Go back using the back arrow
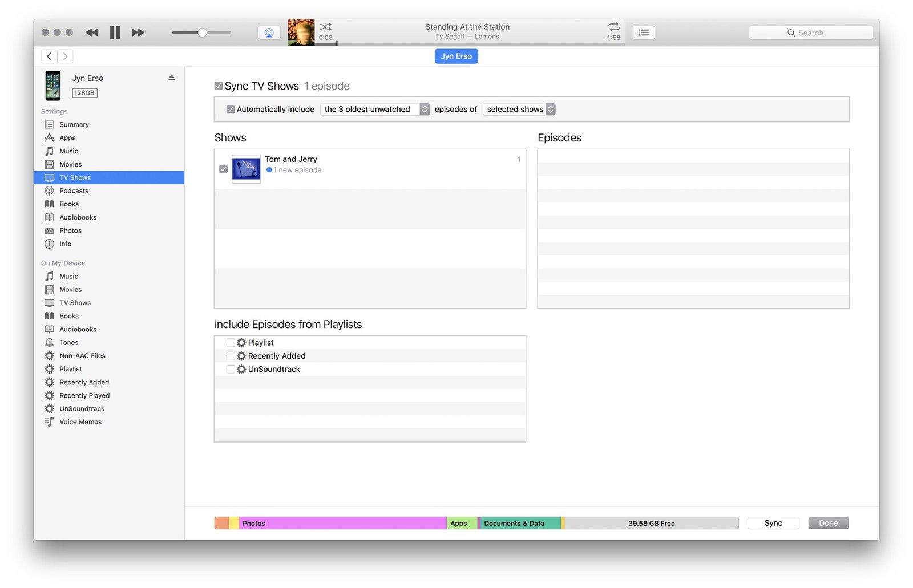Screen dimensions: 913x588 tap(49, 56)
